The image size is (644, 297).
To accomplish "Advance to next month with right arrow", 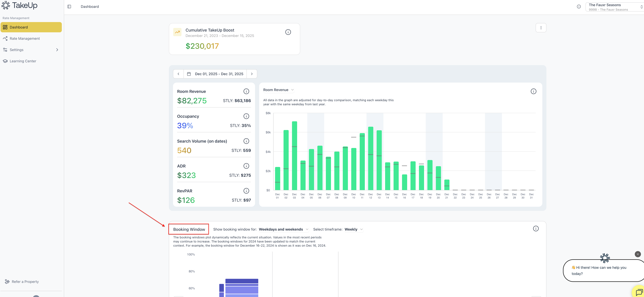I will click(x=252, y=74).
